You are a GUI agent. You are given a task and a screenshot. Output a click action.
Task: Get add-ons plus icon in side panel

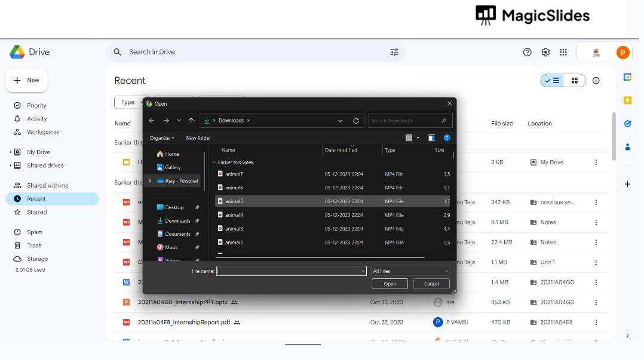[x=627, y=184]
